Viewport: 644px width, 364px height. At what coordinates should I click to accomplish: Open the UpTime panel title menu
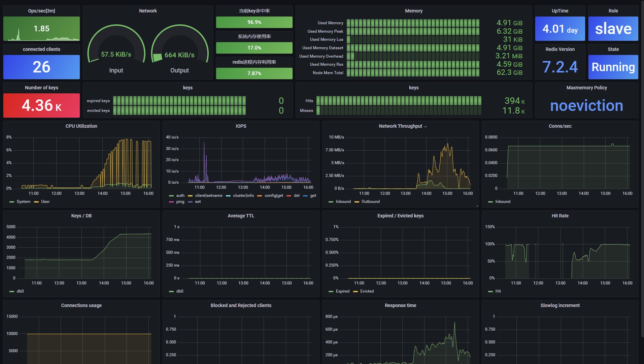click(x=560, y=11)
